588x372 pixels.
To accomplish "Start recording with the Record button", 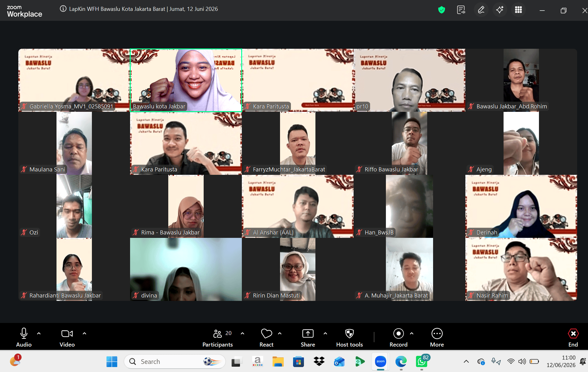I will 399,338.
